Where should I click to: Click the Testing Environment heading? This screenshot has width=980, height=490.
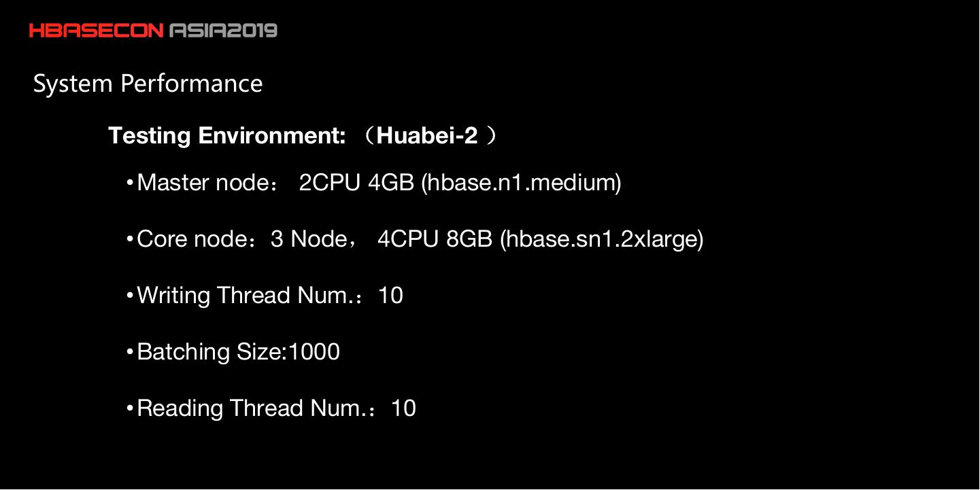tap(227, 136)
